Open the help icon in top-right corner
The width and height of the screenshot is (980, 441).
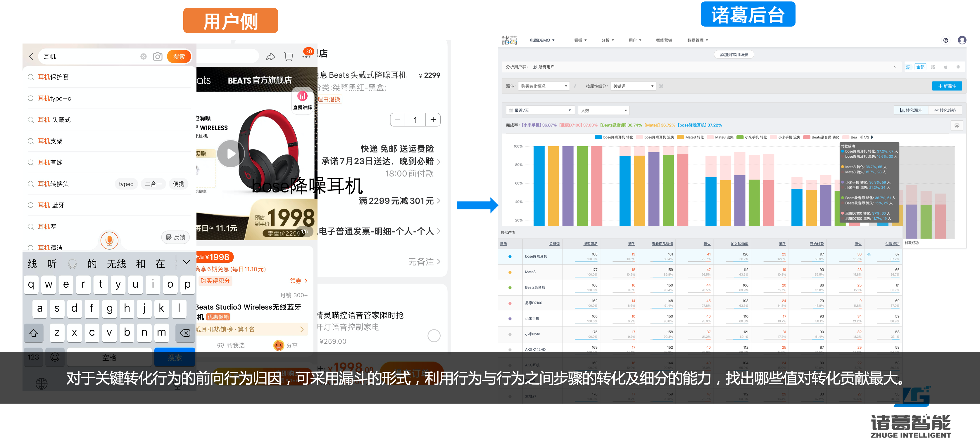coord(946,40)
